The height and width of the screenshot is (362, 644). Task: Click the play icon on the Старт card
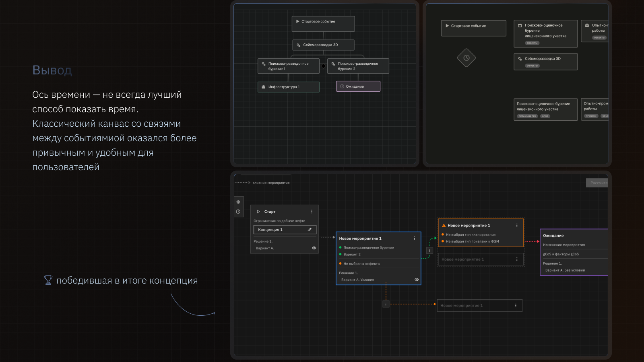coord(258,212)
